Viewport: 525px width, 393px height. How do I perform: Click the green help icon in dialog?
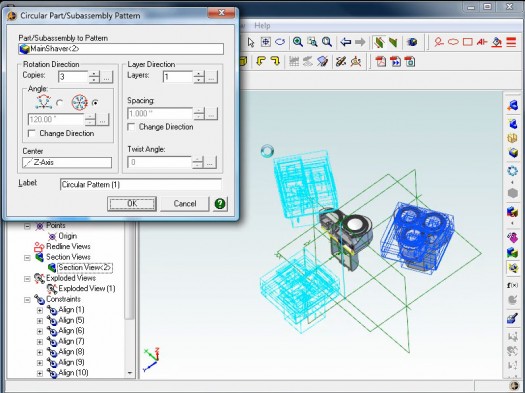pos(220,204)
